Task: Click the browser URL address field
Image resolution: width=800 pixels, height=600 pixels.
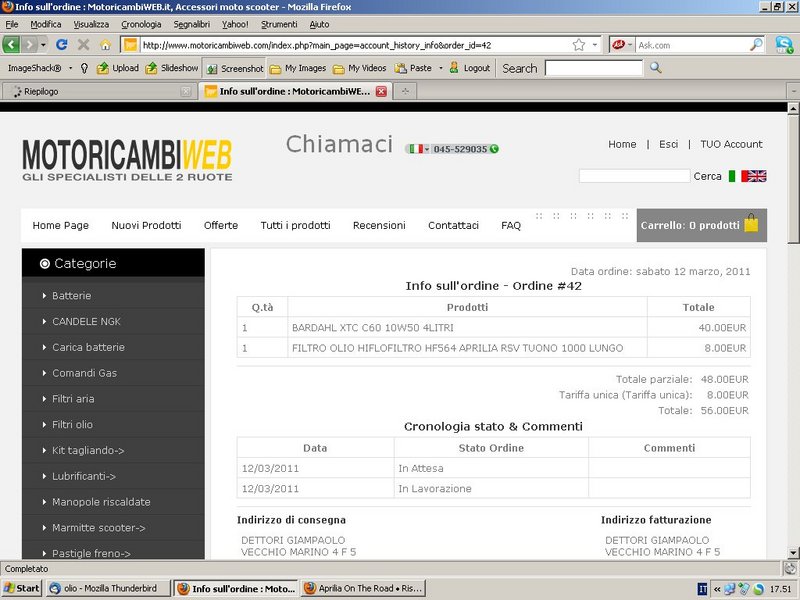Action: tap(357, 45)
